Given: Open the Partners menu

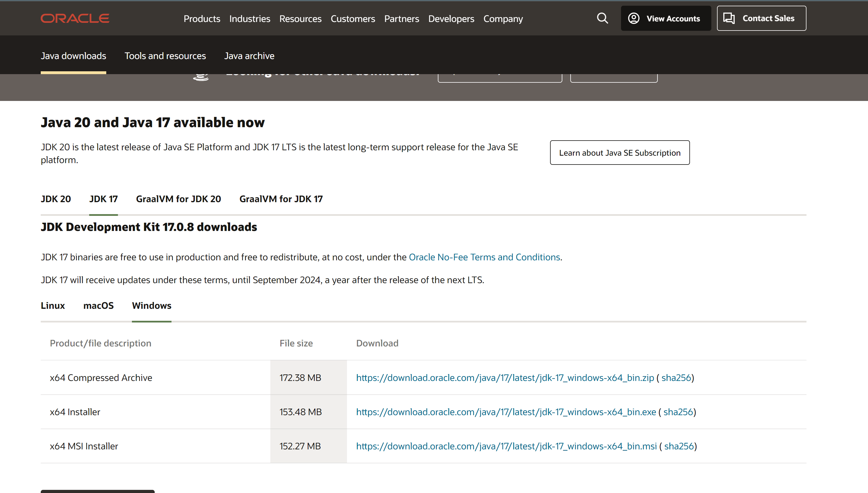Looking at the screenshot, I should (402, 19).
